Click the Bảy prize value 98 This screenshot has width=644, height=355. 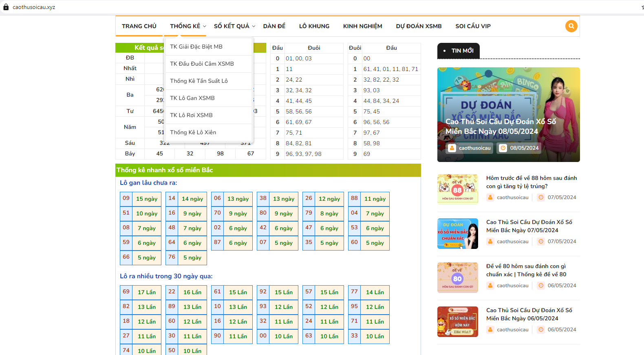(221, 153)
